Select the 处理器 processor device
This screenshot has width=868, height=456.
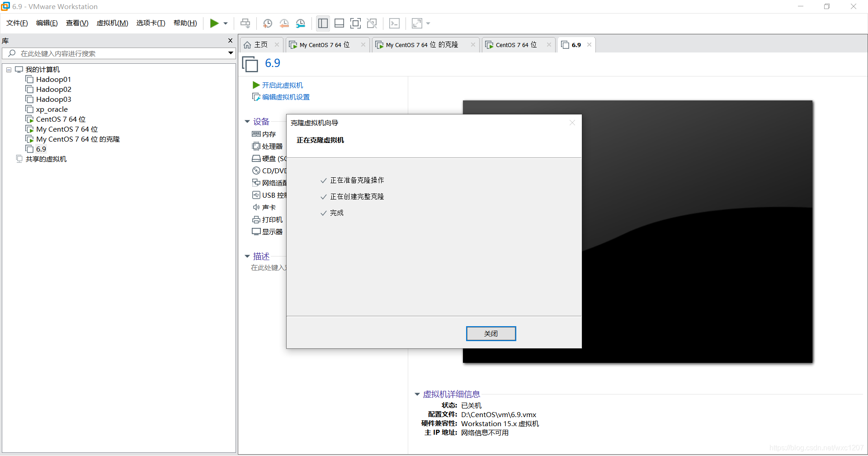267,147
